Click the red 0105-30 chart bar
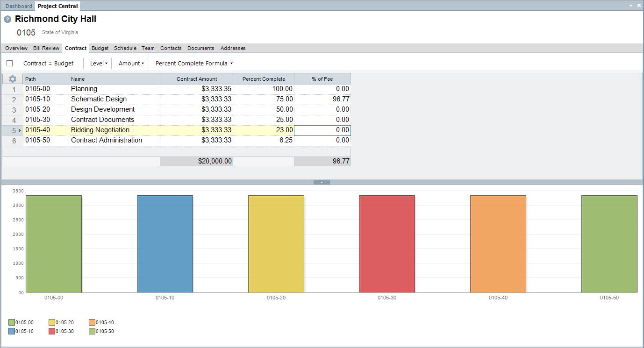The width and height of the screenshot is (644, 348). [387, 244]
